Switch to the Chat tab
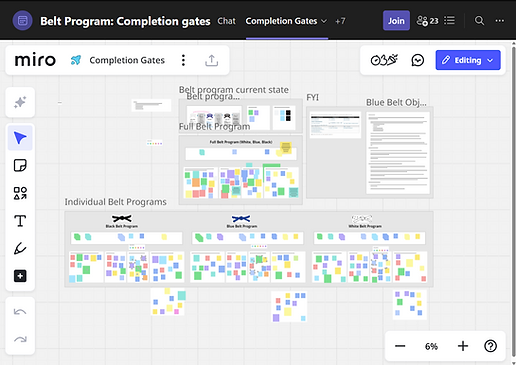The image size is (516, 365). tap(226, 21)
